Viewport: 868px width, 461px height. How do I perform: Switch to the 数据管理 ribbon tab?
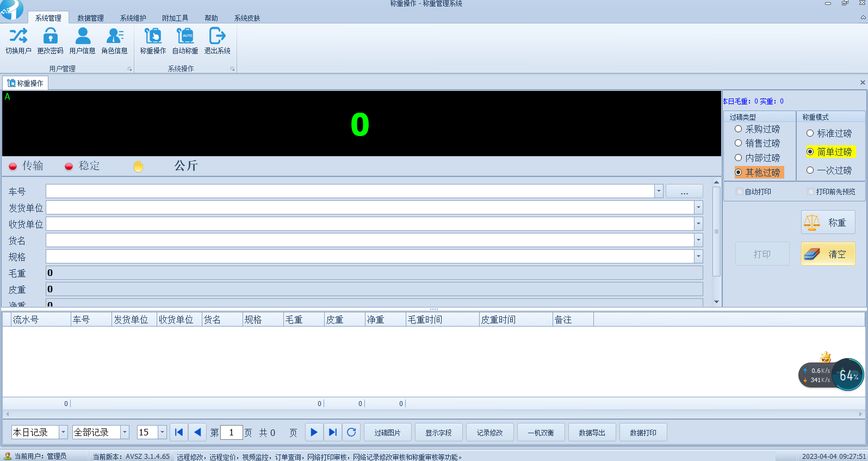(90, 18)
